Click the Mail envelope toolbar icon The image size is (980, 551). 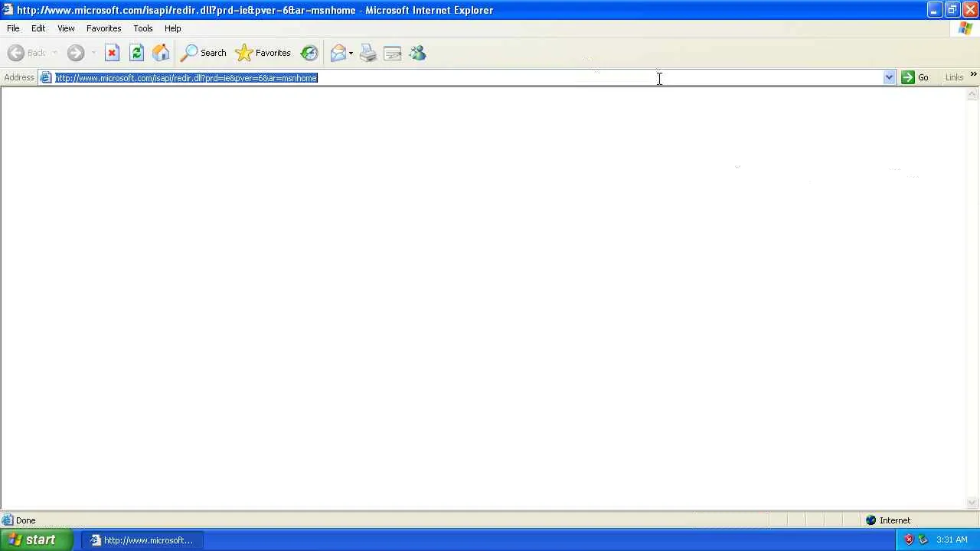338,53
